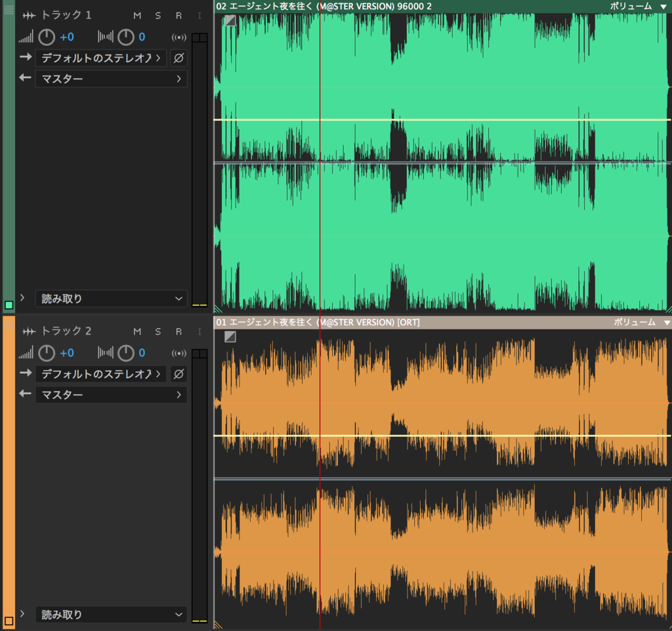672x631 pixels.
Task: Open Track 1 clip ボリューム envelope menu
Action: [638, 6]
